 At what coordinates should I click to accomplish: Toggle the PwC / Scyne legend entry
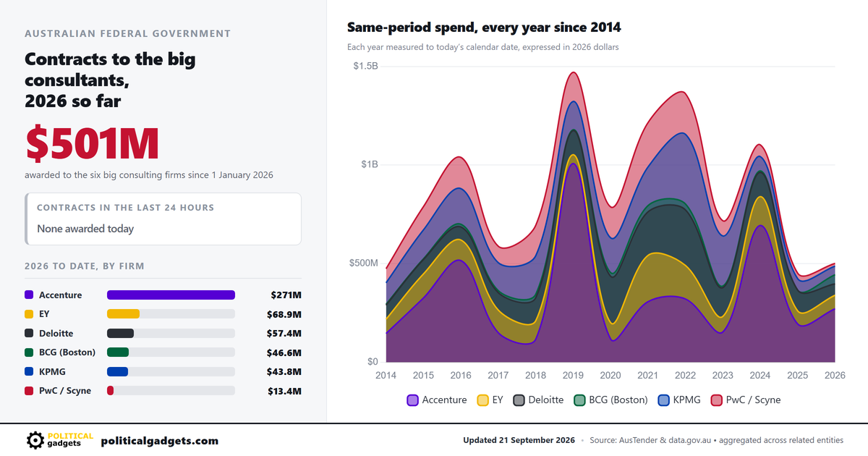click(746, 400)
